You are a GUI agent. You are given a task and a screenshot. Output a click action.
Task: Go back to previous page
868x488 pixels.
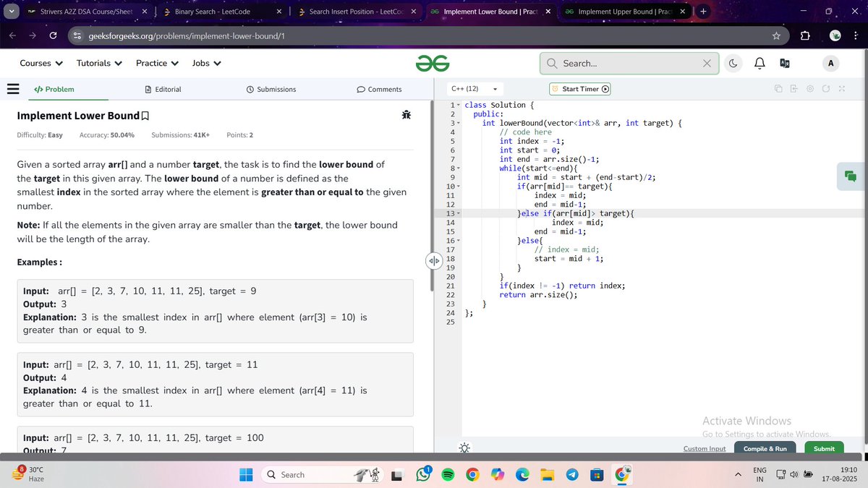13,36
